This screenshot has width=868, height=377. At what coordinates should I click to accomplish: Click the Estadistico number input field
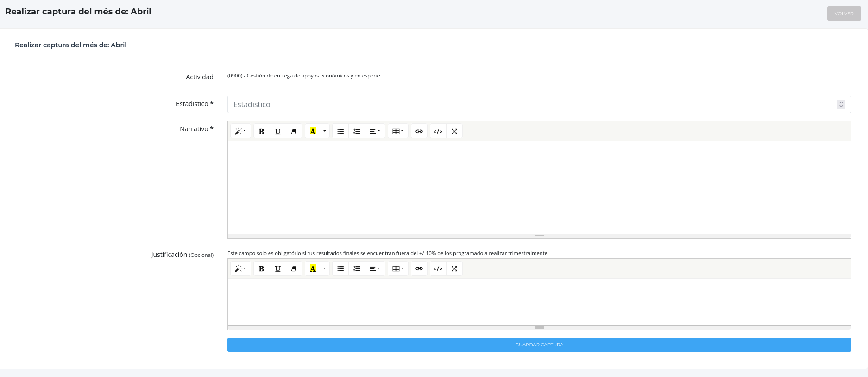(x=539, y=104)
